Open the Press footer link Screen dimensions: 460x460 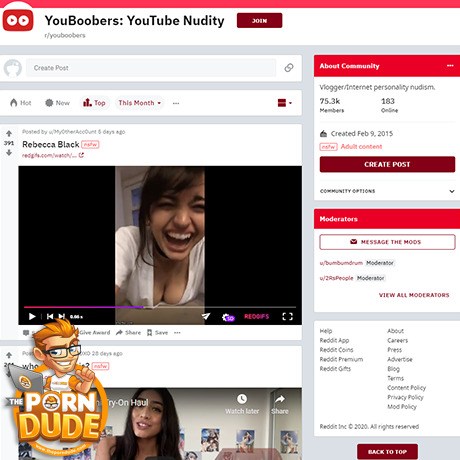pos(394,350)
